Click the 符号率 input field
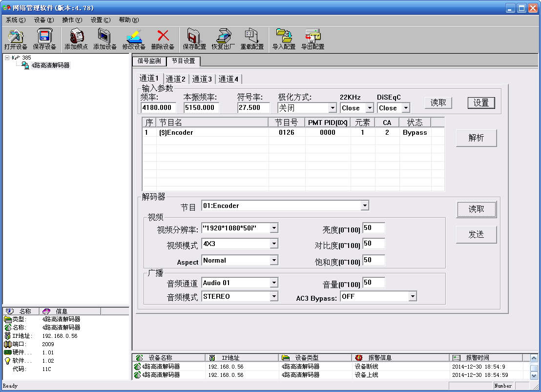 (253, 108)
